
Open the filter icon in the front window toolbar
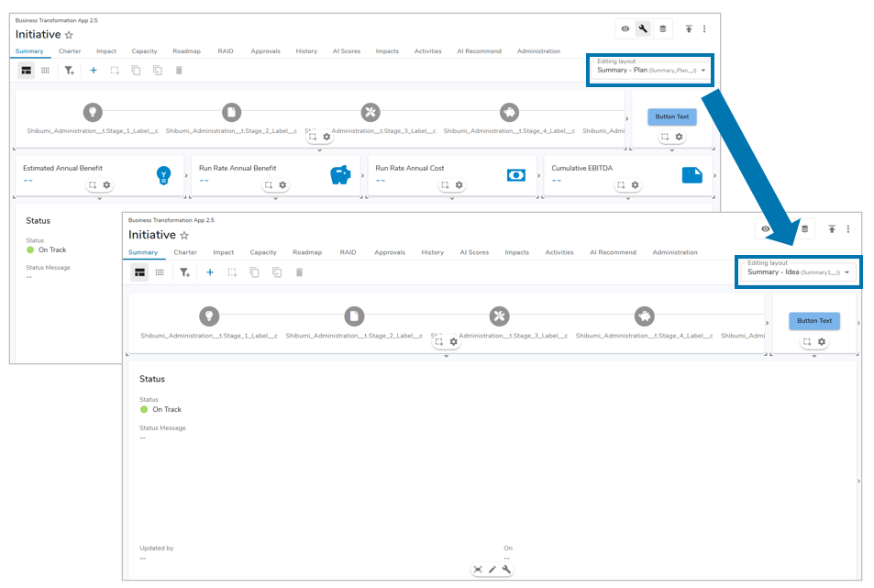pyautogui.click(x=184, y=272)
